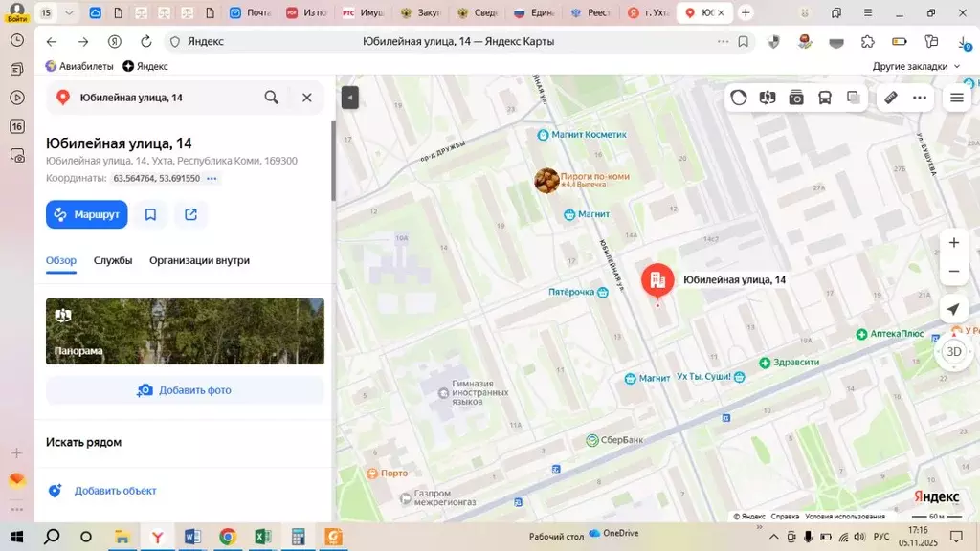The height and width of the screenshot is (551, 980).
Task: Click the search magnifier icon in the search box
Action: click(x=272, y=98)
